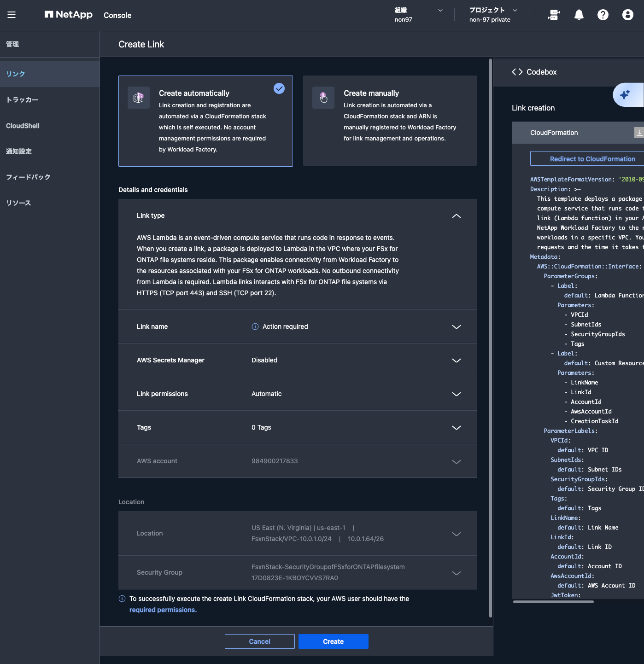Click the CreationTaskId code line
644x664 pixels.
591,421
